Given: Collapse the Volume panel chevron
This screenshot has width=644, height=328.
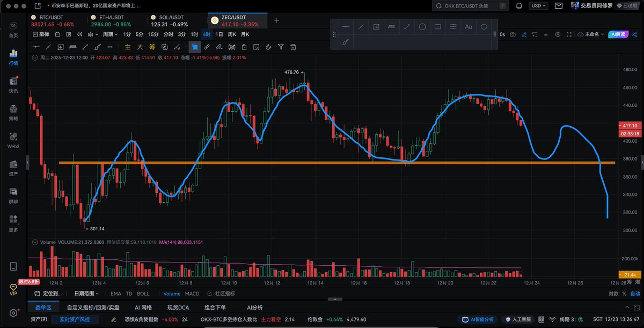Looking at the screenshot, I should click(35, 242).
